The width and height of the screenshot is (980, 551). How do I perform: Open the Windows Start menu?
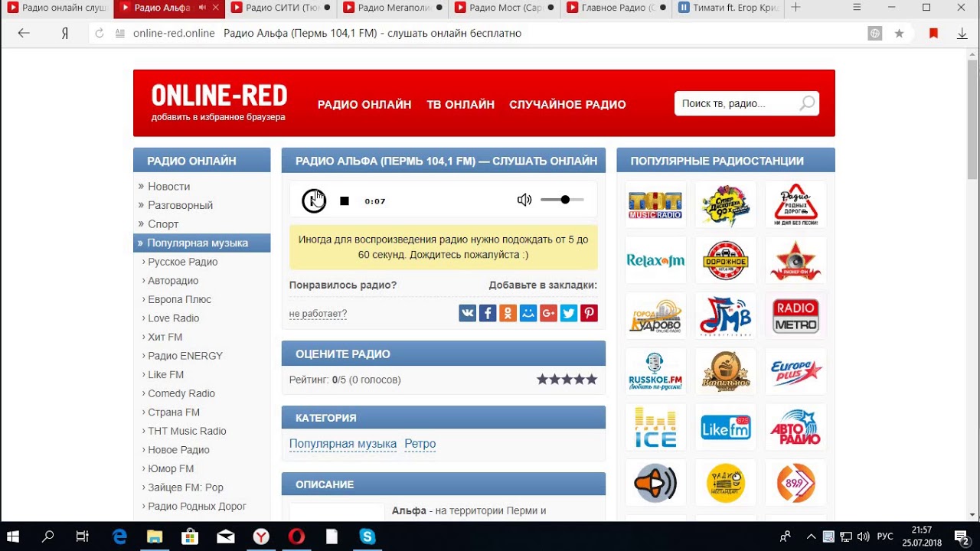[12, 536]
